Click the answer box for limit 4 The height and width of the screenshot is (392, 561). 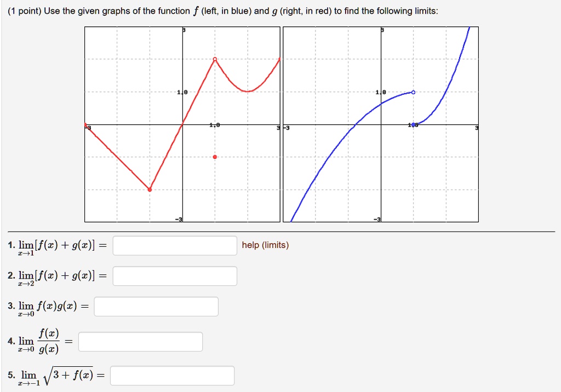pyautogui.click(x=140, y=341)
